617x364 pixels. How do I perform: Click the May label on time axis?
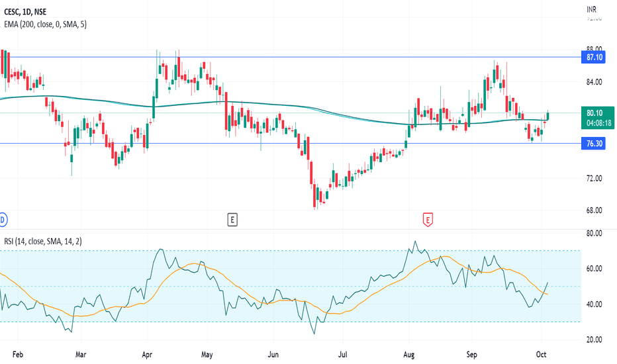click(207, 355)
